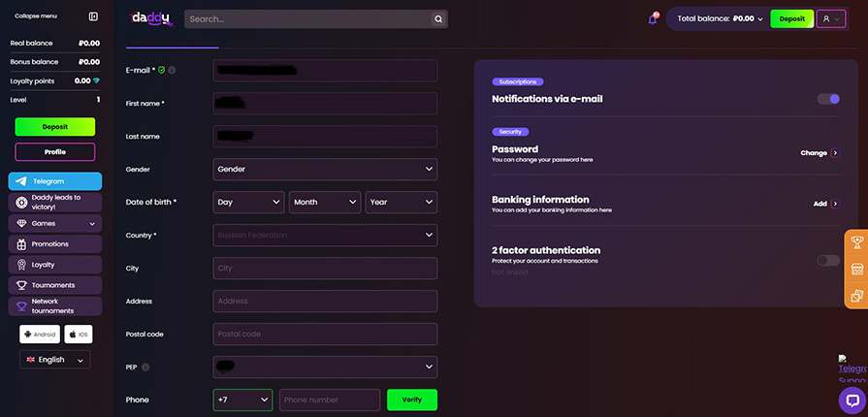Open the Gender dropdown
Viewport: 868px width, 417px height.
click(x=325, y=170)
